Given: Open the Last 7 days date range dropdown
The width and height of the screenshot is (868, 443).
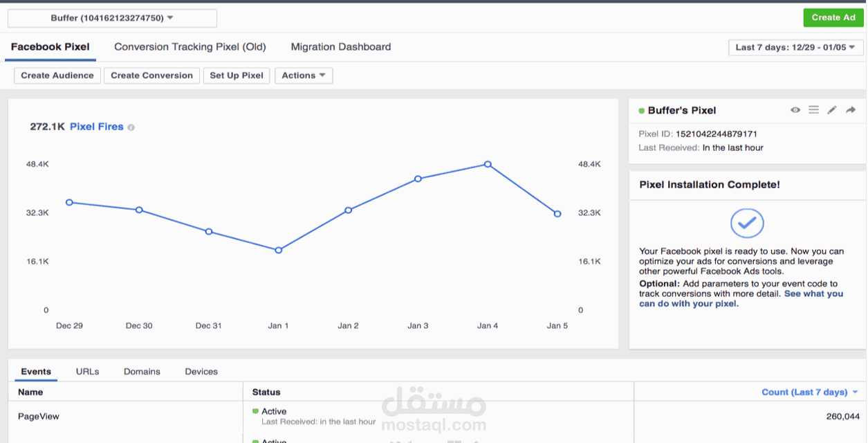Looking at the screenshot, I should (795, 48).
